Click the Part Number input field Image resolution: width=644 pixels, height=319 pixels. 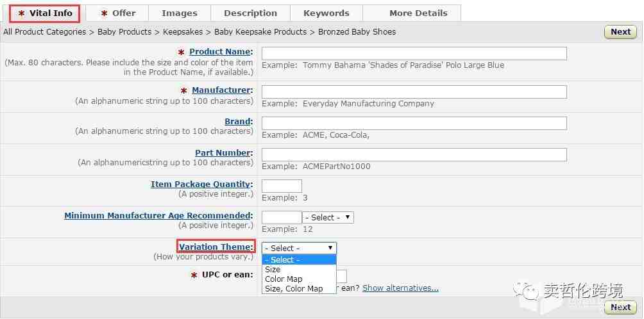[414, 154]
